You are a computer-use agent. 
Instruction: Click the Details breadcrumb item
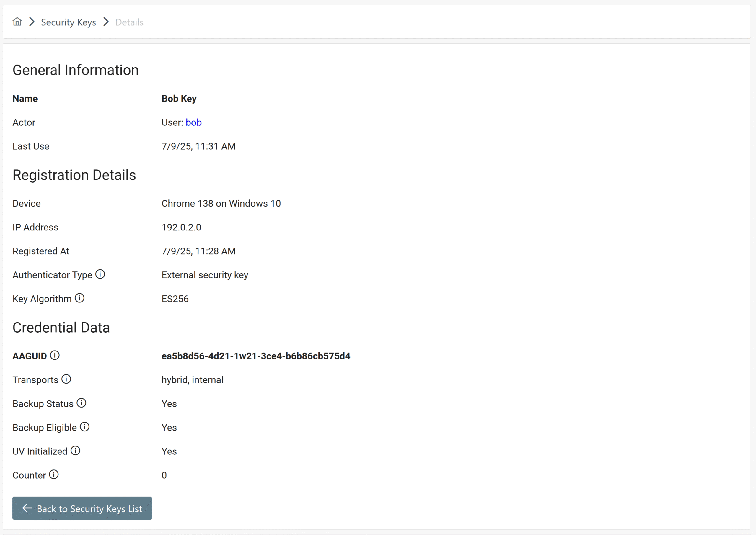point(129,22)
